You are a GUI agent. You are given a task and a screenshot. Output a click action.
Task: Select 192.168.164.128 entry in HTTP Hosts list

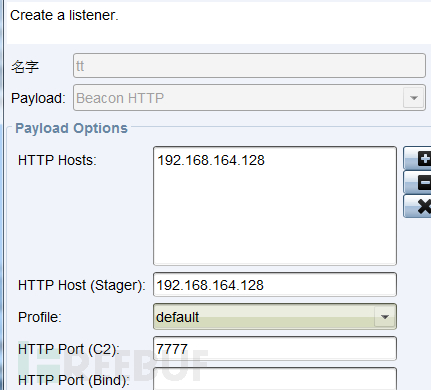click(x=211, y=160)
